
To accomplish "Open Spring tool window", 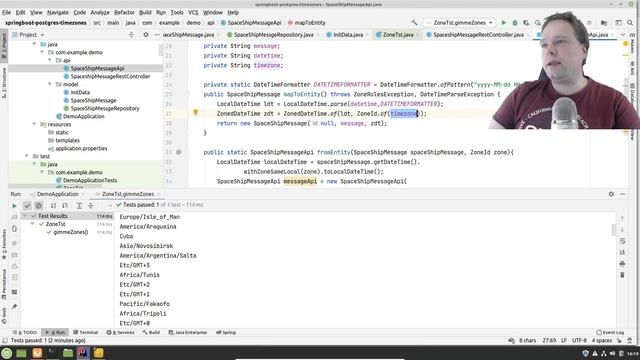I will click(x=226, y=333).
